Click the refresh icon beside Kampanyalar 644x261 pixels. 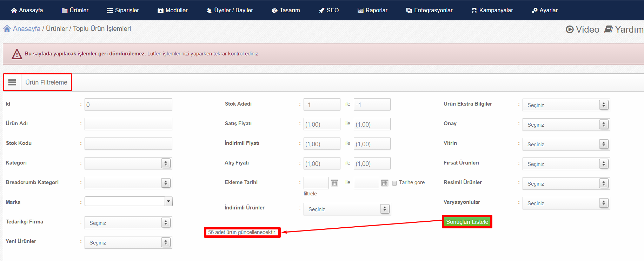coord(474,11)
